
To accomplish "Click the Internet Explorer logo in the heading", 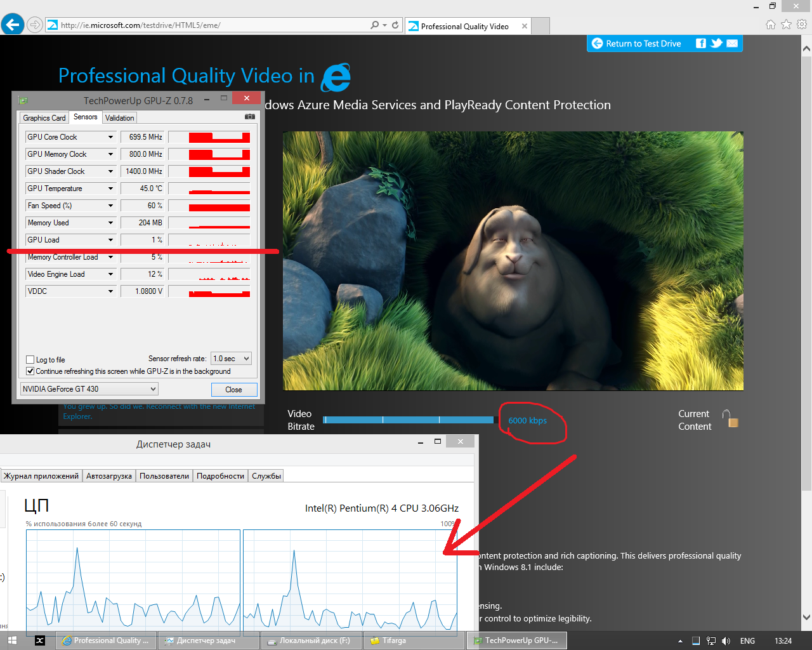I will (336, 77).
